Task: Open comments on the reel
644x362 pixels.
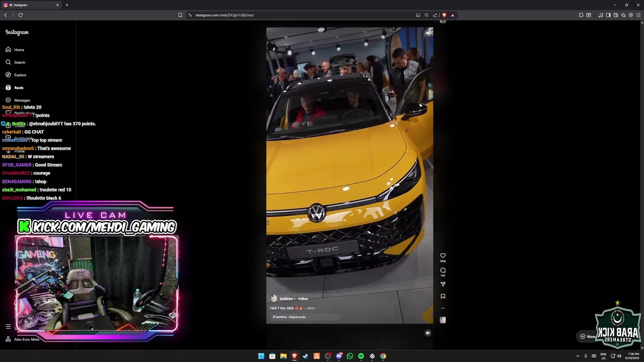Action: coord(443,270)
